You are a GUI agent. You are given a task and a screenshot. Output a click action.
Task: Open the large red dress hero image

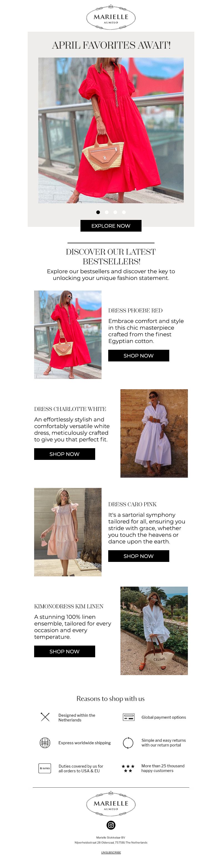click(x=111, y=130)
